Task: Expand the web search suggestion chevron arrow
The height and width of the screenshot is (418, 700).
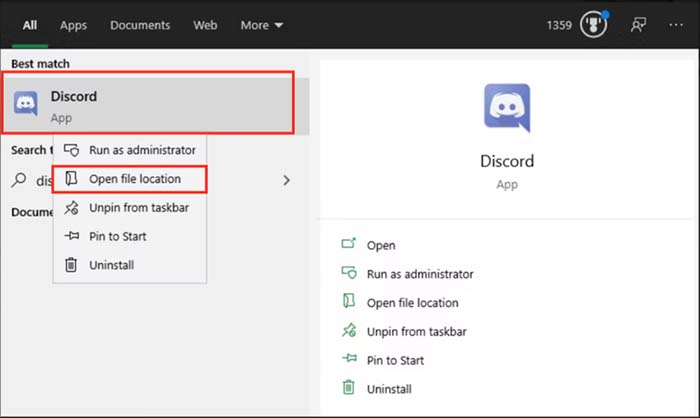Action: 287,180
